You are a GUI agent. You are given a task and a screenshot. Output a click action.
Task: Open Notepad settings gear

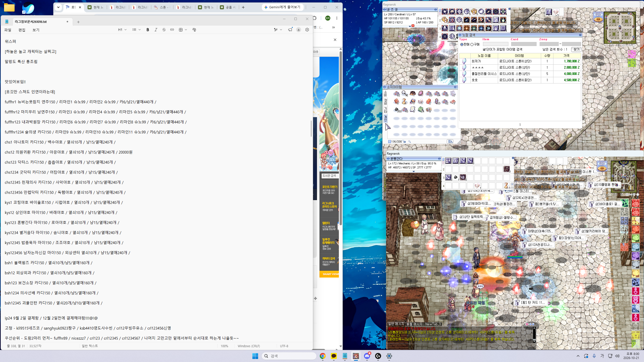point(307,30)
